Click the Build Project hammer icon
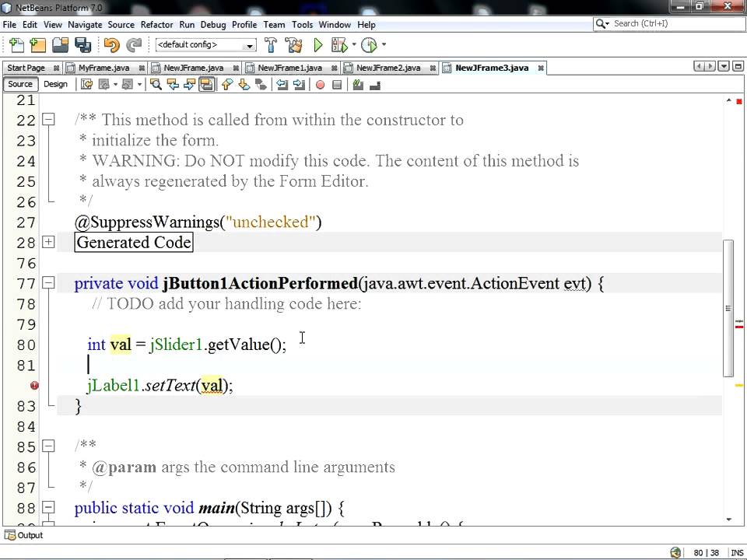Screen dimensions: 747x560 (x=271, y=45)
